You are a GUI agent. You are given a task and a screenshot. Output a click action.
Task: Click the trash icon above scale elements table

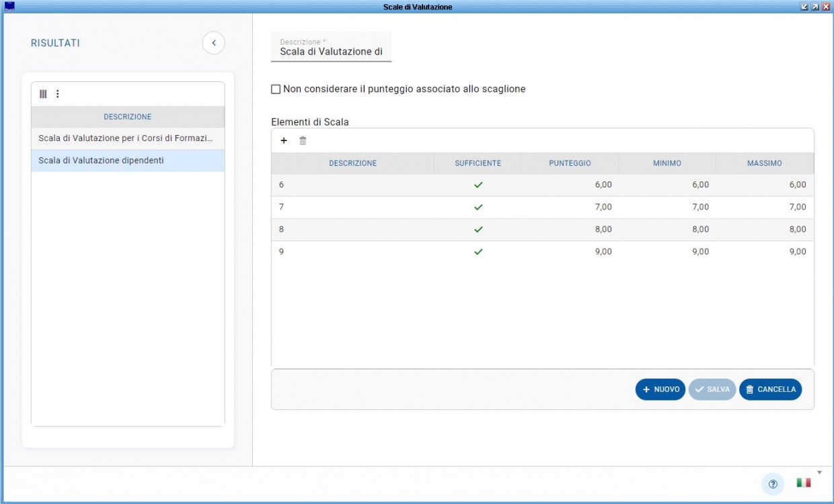tap(303, 140)
